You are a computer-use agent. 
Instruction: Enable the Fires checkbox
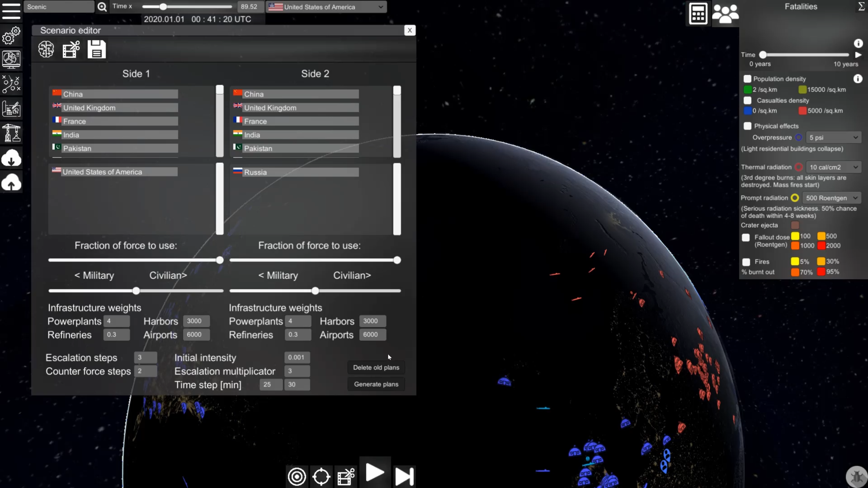[x=746, y=262]
